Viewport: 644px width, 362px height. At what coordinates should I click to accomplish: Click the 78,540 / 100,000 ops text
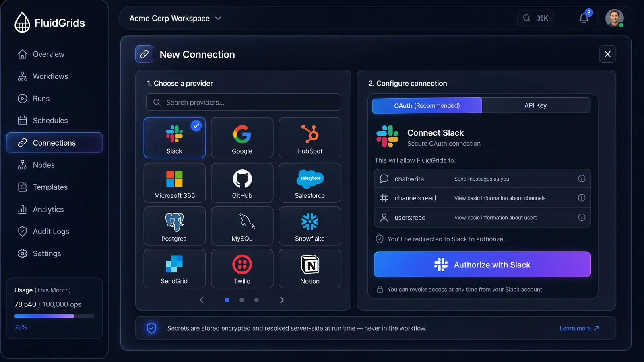click(x=48, y=304)
